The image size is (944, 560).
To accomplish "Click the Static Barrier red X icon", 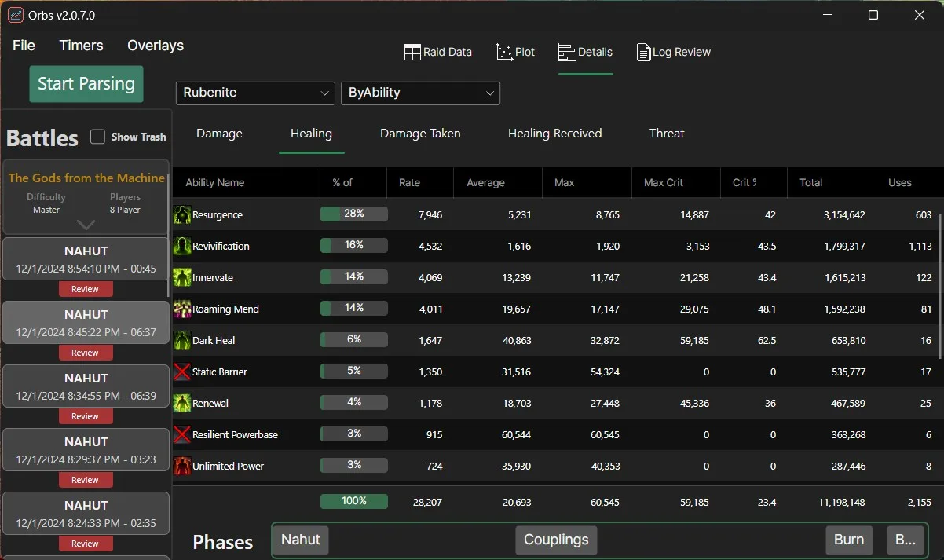I will 182,372.
